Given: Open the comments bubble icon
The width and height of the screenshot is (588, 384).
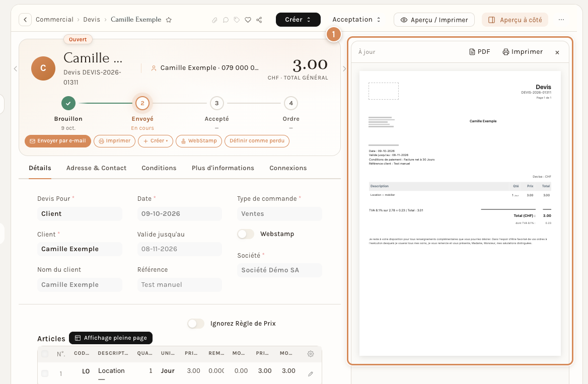Looking at the screenshot, I should click(x=226, y=20).
